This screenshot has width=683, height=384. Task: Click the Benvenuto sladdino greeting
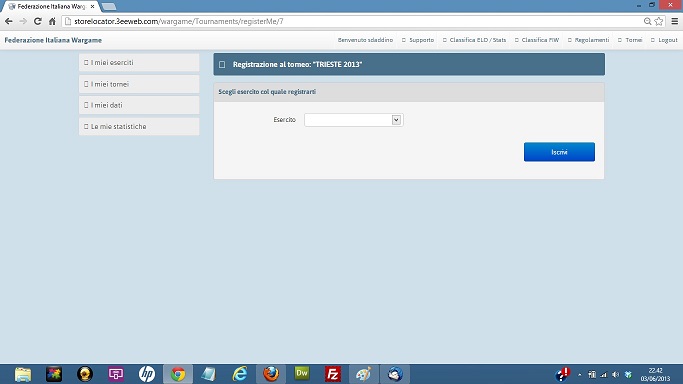tap(365, 40)
